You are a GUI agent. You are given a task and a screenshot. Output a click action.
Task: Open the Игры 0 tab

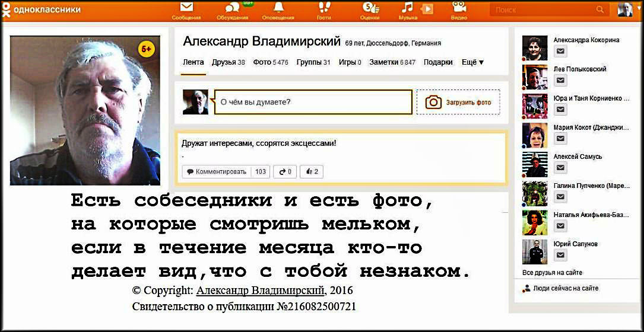click(350, 62)
